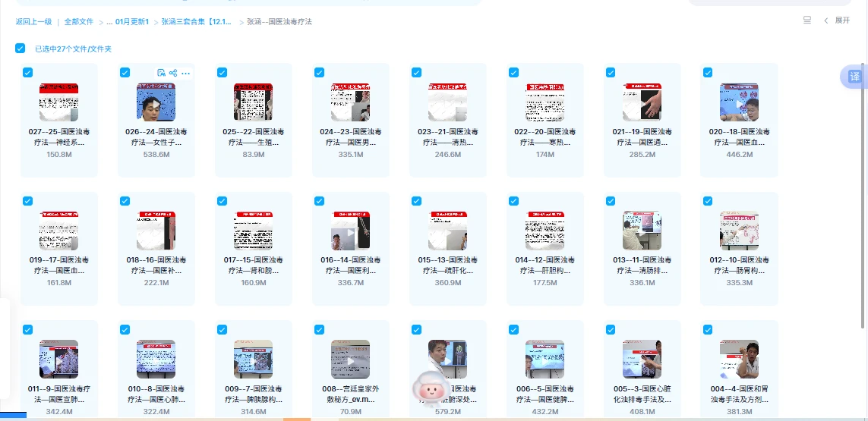Click the share icon on file 026
Viewport: 868px width, 421px height.
[x=173, y=73]
